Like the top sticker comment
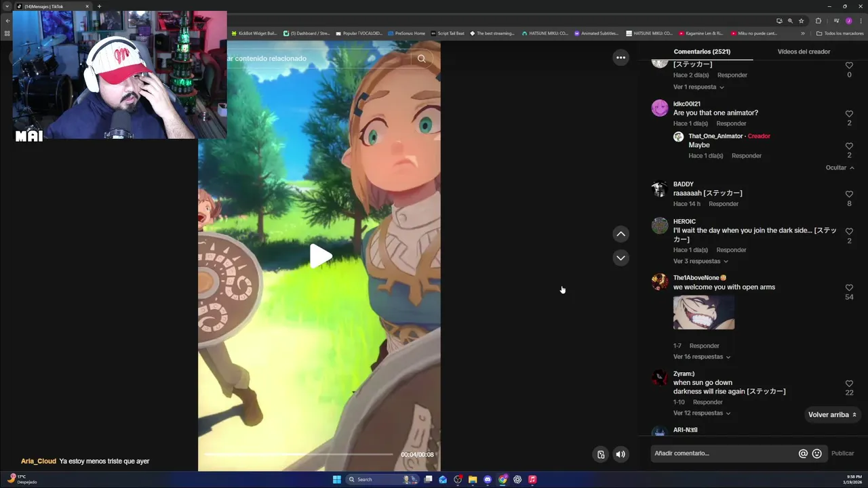The width and height of the screenshot is (868, 488). point(849,65)
